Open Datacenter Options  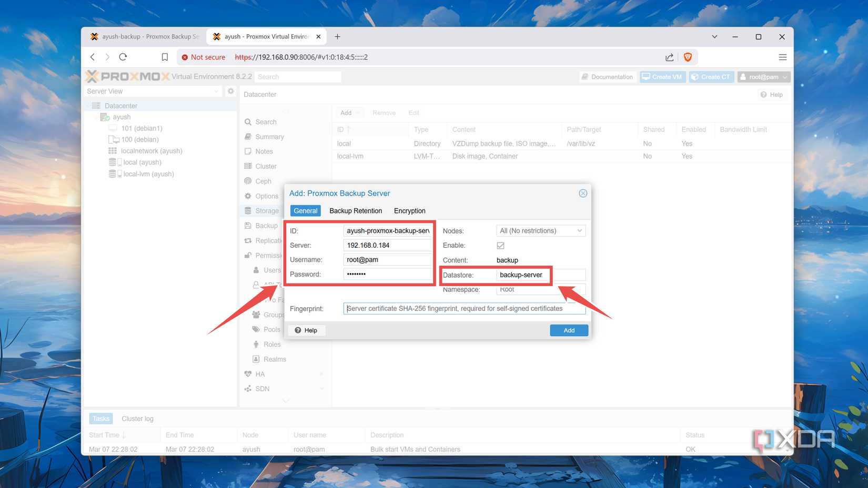coord(266,196)
